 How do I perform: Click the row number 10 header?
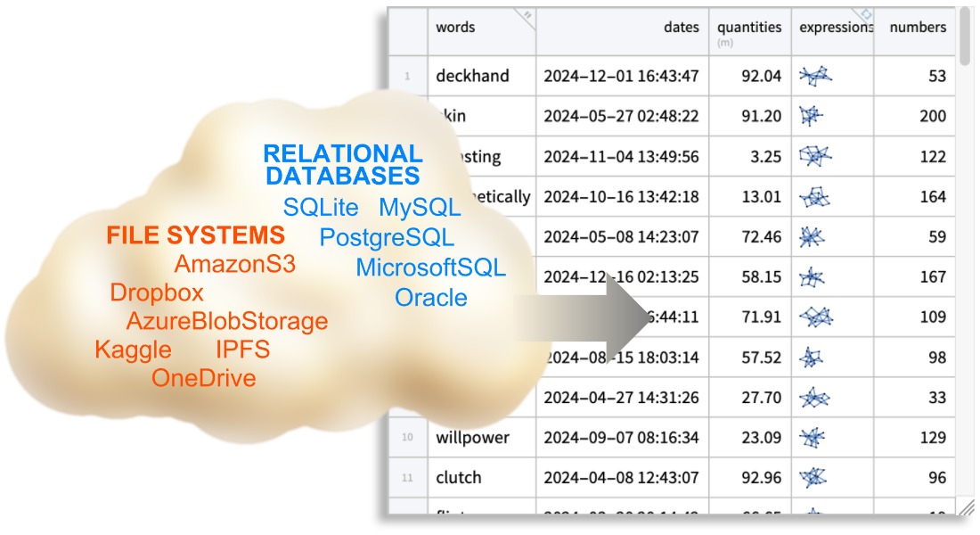pos(407,438)
